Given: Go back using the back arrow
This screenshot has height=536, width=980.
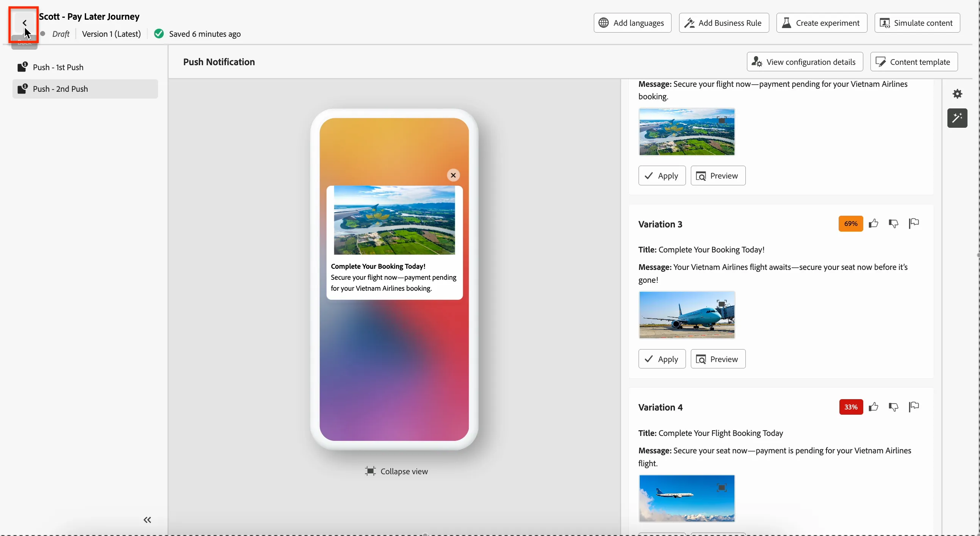Looking at the screenshot, I should [24, 23].
